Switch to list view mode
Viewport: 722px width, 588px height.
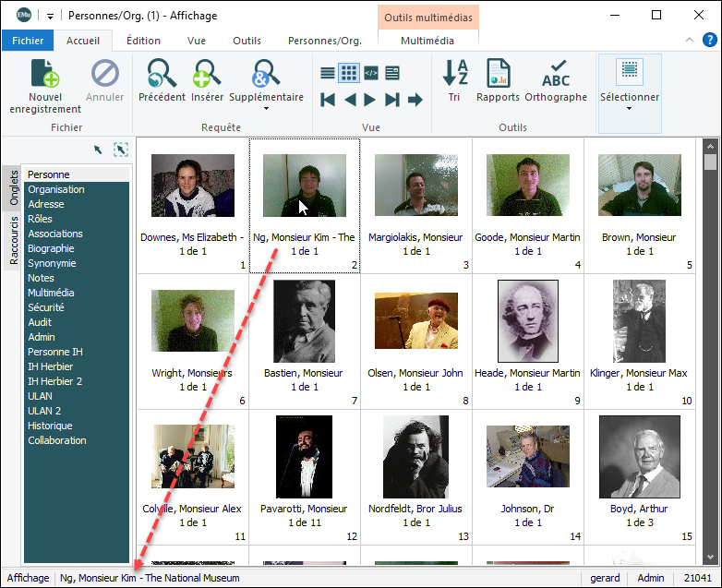point(328,73)
